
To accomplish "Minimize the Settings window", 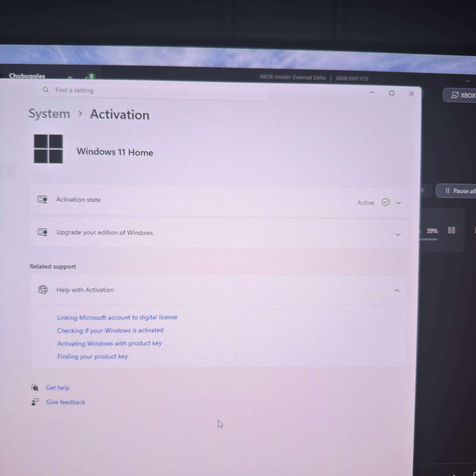I will tap(372, 93).
